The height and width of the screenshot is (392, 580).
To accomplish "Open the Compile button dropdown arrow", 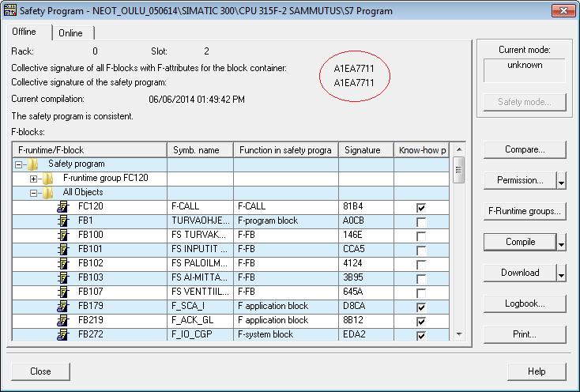I will pyautogui.click(x=562, y=242).
